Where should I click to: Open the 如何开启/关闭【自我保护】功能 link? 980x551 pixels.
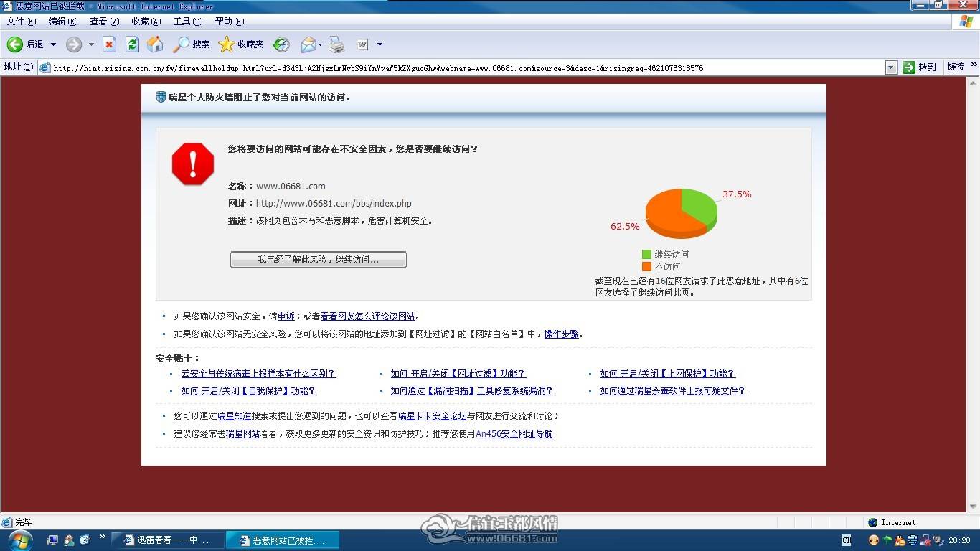click(x=248, y=391)
